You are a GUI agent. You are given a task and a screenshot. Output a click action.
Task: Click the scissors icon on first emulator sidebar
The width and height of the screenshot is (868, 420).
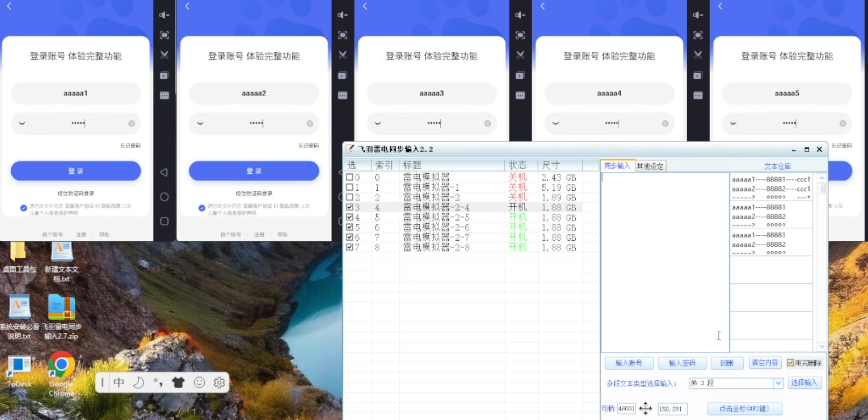[165, 55]
